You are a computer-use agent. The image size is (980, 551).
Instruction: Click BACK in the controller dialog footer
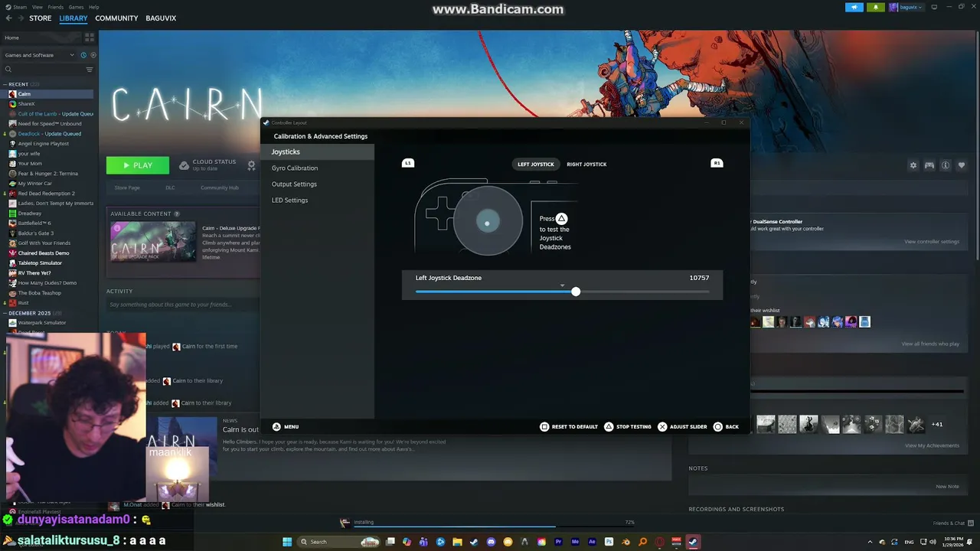(x=727, y=426)
